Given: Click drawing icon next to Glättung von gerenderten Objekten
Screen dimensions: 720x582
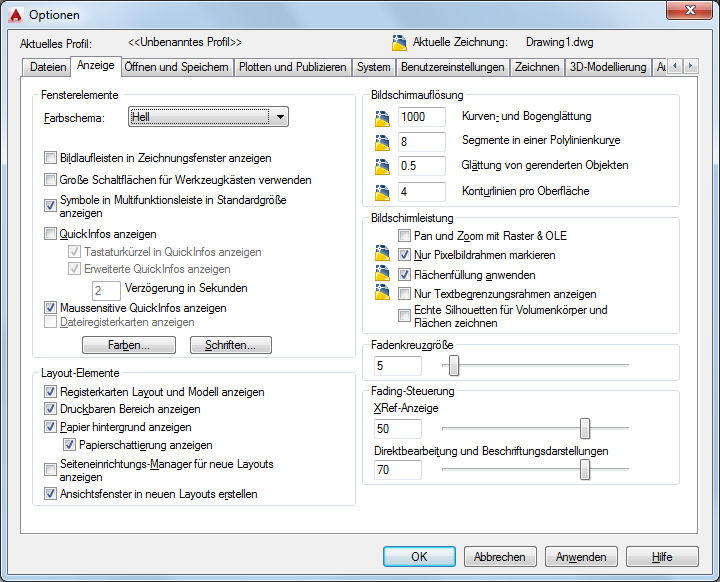Looking at the screenshot, I should 382,167.
